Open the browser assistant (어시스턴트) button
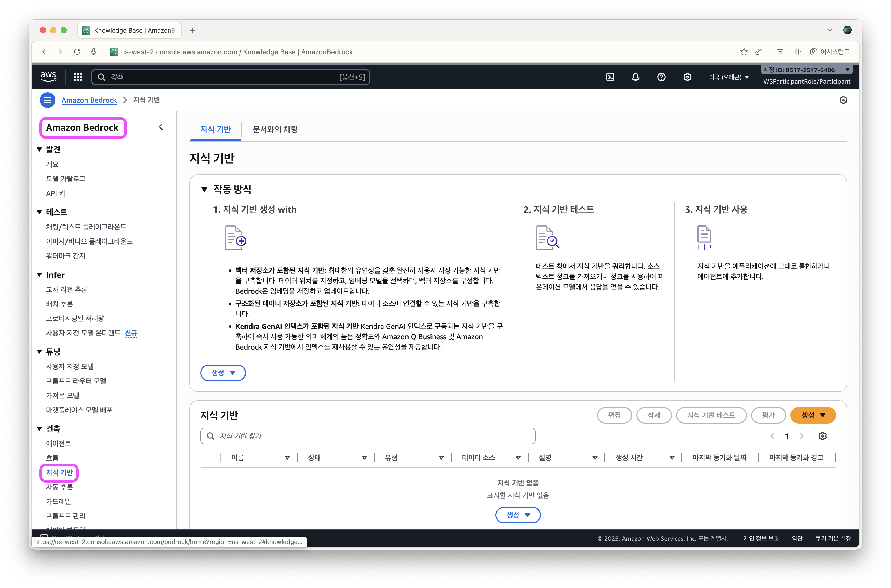Screen dimensions: 891x588 click(829, 52)
